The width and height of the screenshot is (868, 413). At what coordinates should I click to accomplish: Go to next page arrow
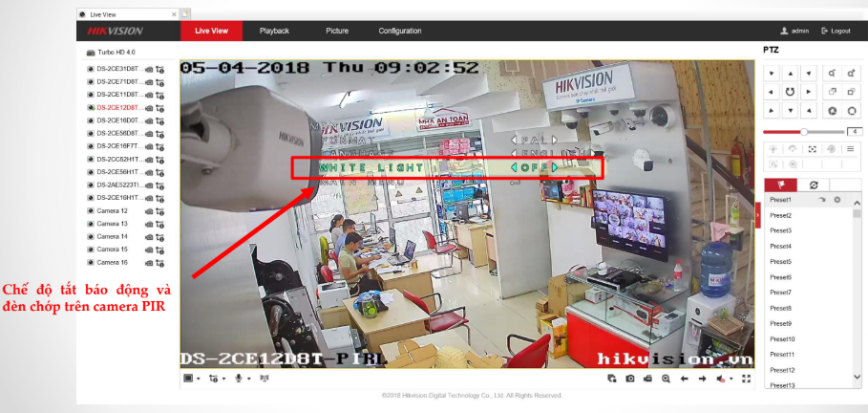pyautogui.click(x=702, y=379)
